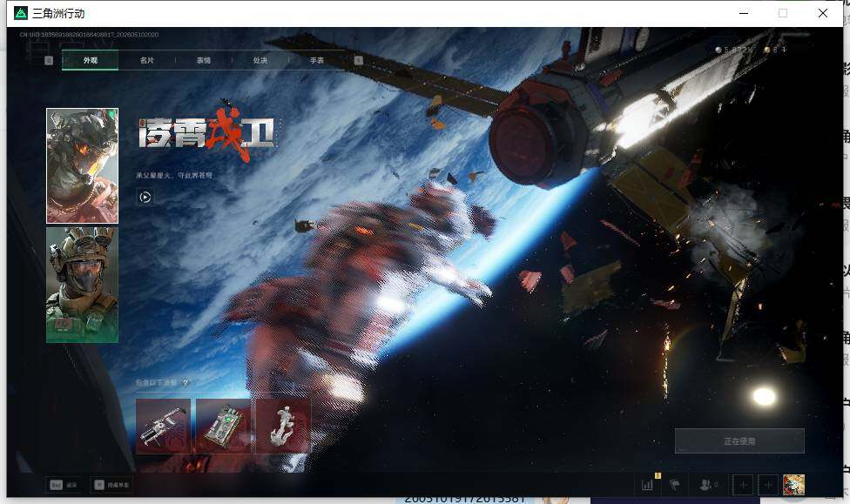This screenshot has height=504, width=850.
Task: Click the next-tab key icon right of 手表
Action: [358, 60]
